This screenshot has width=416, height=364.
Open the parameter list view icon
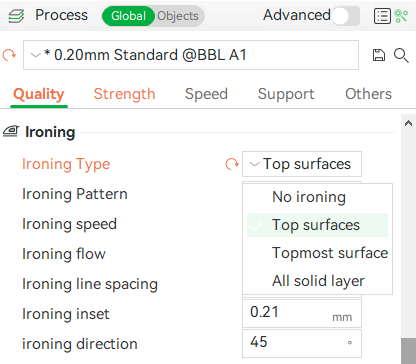[382, 16]
